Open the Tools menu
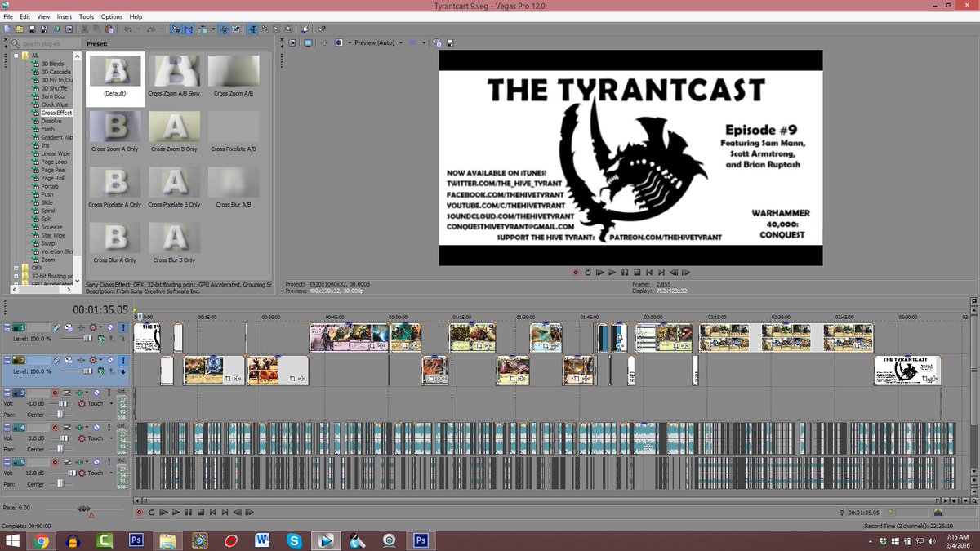This screenshot has width=980, height=551. coord(87,16)
